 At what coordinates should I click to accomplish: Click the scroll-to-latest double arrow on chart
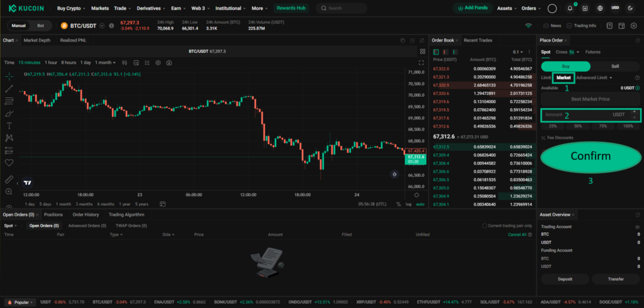(x=394, y=175)
